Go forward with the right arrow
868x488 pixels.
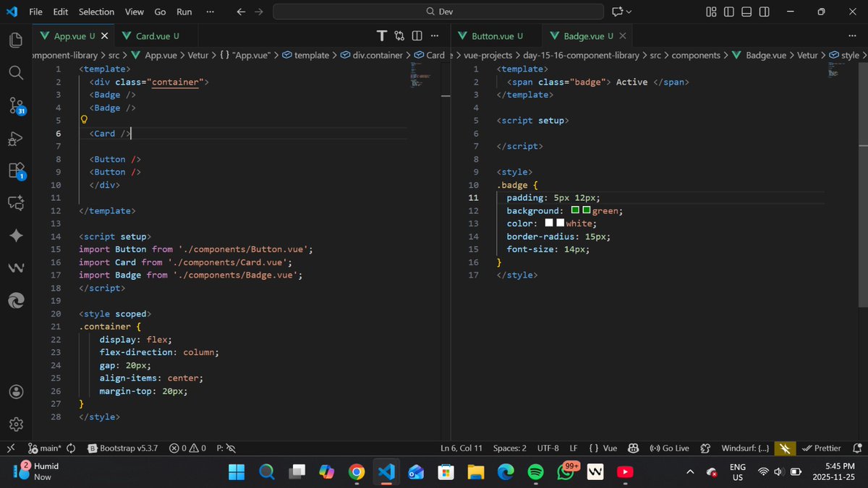pos(259,12)
